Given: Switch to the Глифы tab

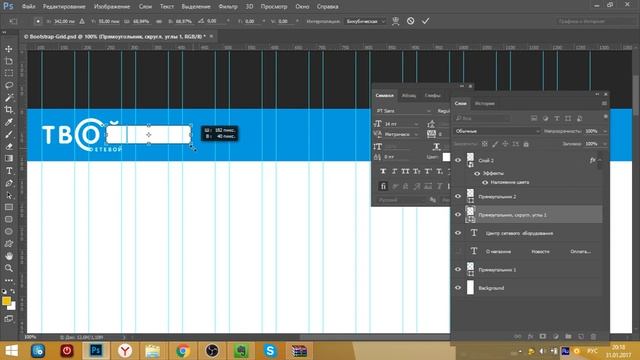Looking at the screenshot, I should click(x=432, y=96).
